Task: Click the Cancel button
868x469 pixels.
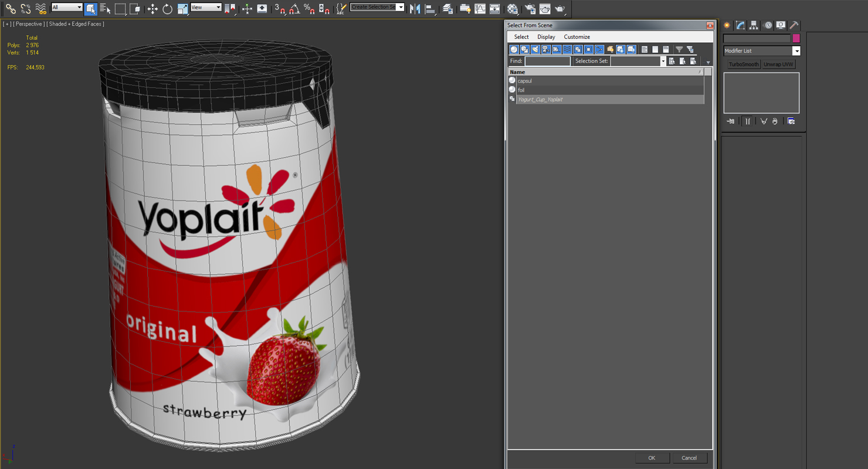Action: click(x=689, y=458)
